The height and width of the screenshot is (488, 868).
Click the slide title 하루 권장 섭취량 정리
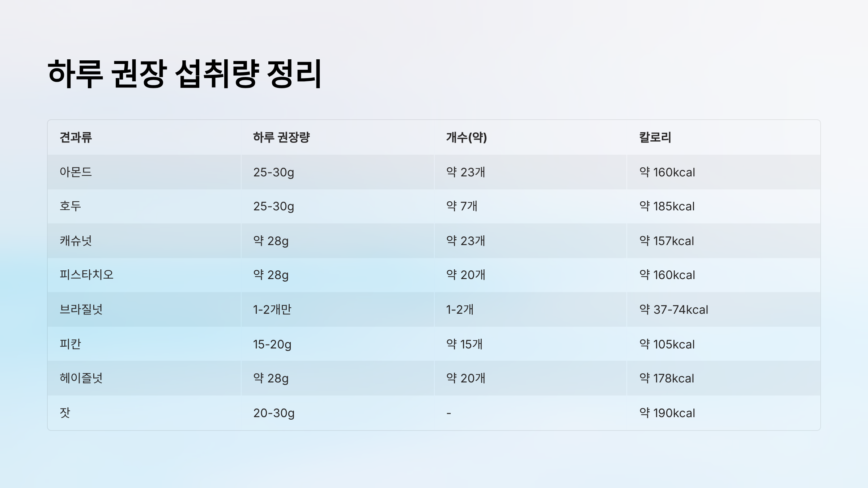(x=184, y=74)
